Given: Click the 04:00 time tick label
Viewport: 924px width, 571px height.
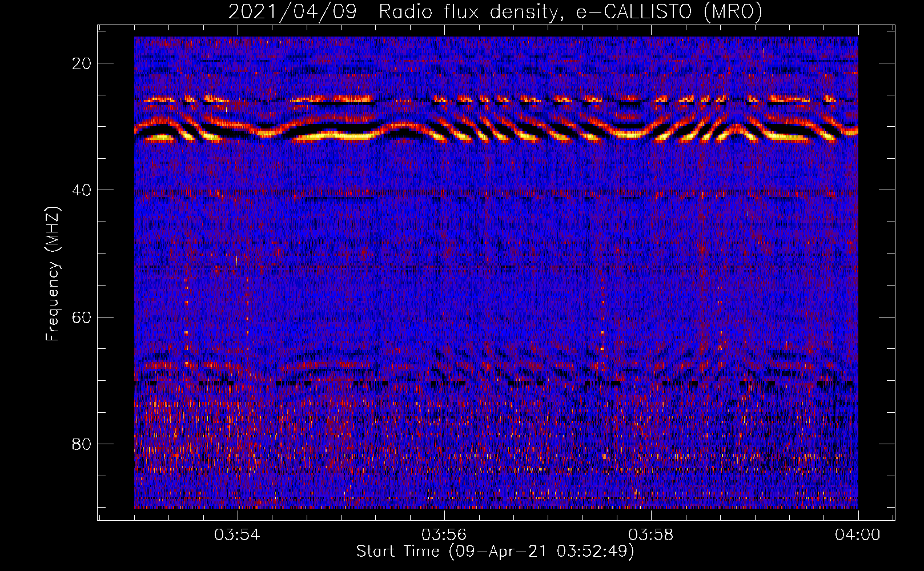Looking at the screenshot, I should tap(858, 535).
